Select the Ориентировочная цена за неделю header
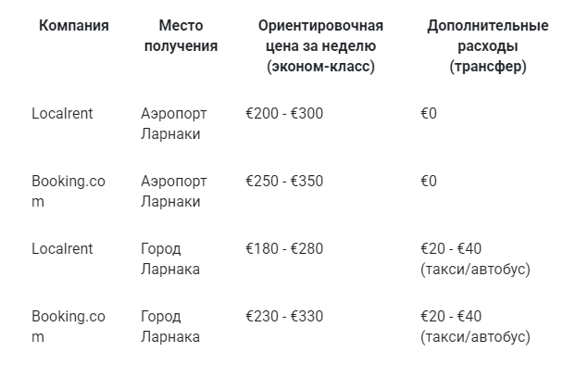 (x=320, y=46)
